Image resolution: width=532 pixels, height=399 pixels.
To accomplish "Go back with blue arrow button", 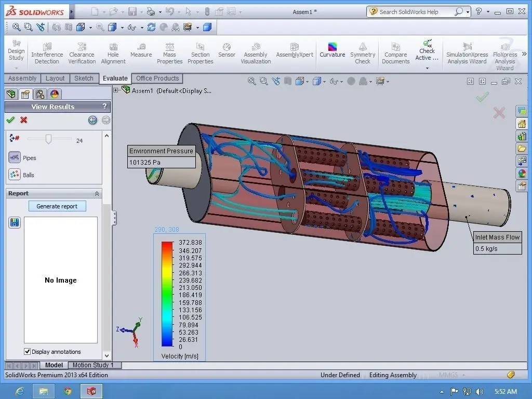I will (92, 120).
